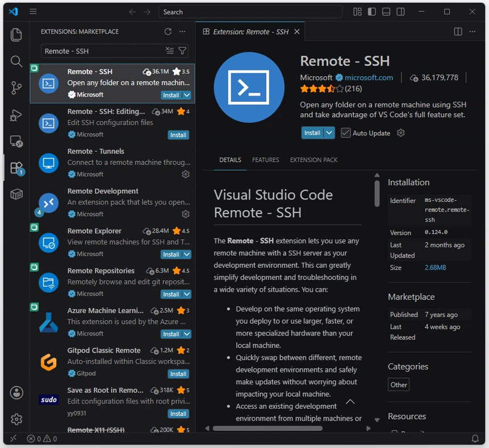Click the 216 ratings star review

coord(331,89)
